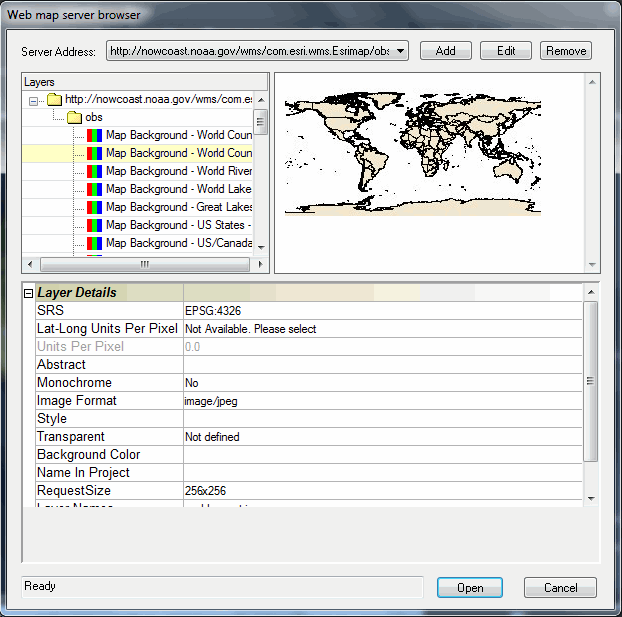Screen dimensions: 622x617
Task: Click the Cancel button
Action: click(x=560, y=587)
